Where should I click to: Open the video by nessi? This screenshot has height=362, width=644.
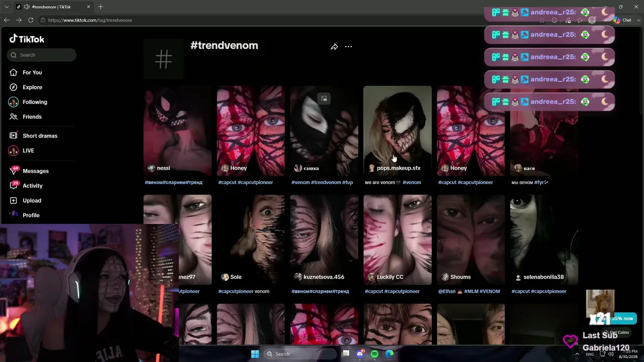tap(178, 131)
